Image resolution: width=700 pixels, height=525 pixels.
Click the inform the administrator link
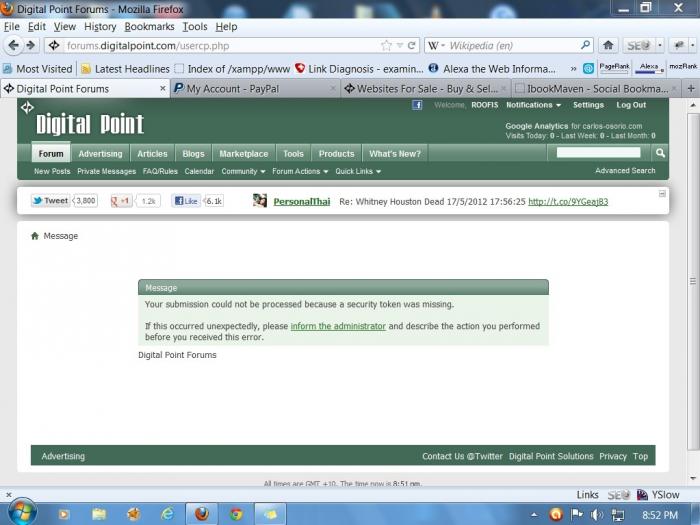[x=338, y=326]
